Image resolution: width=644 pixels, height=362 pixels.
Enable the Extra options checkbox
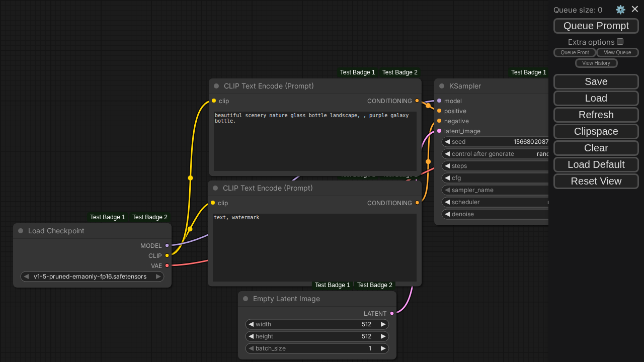tap(620, 42)
